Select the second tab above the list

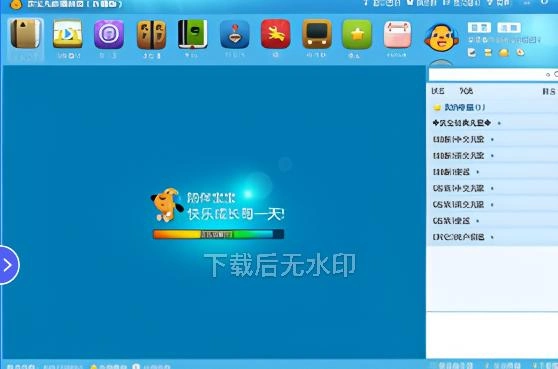pos(466,91)
